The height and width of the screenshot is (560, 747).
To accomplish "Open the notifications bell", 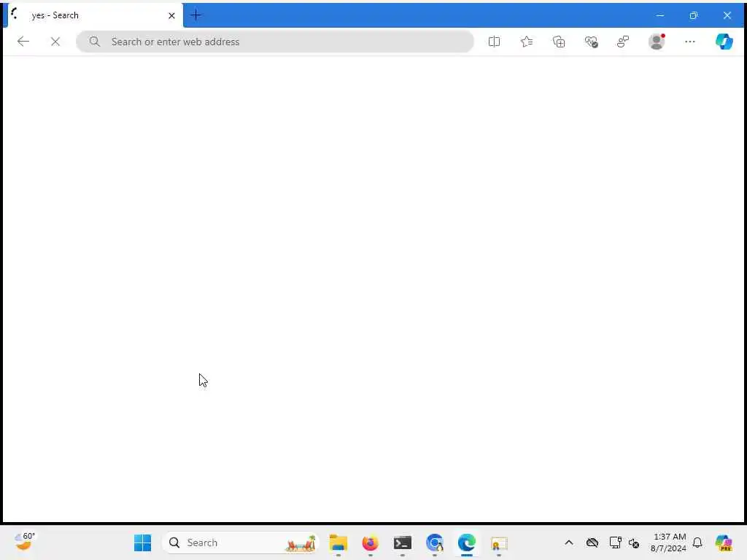I will [697, 542].
